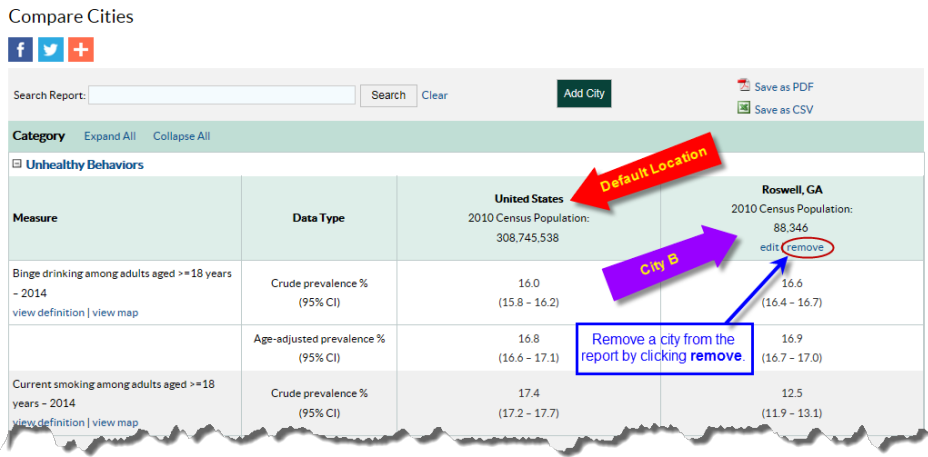Viewport: 928px width, 457px height.
Task: Click the Twitter share icon
Action: [x=51, y=50]
